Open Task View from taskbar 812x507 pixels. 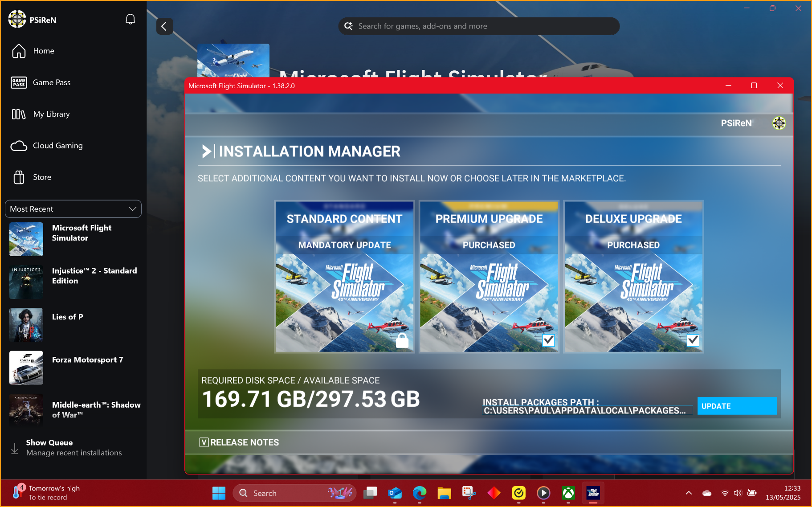point(370,493)
